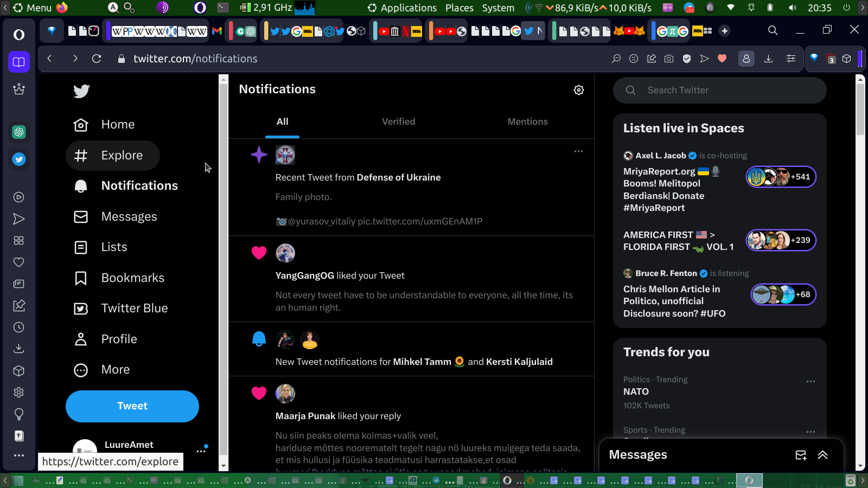This screenshot has height=488, width=868.
Task: Open more options for NATO trend
Action: click(810, 382)
